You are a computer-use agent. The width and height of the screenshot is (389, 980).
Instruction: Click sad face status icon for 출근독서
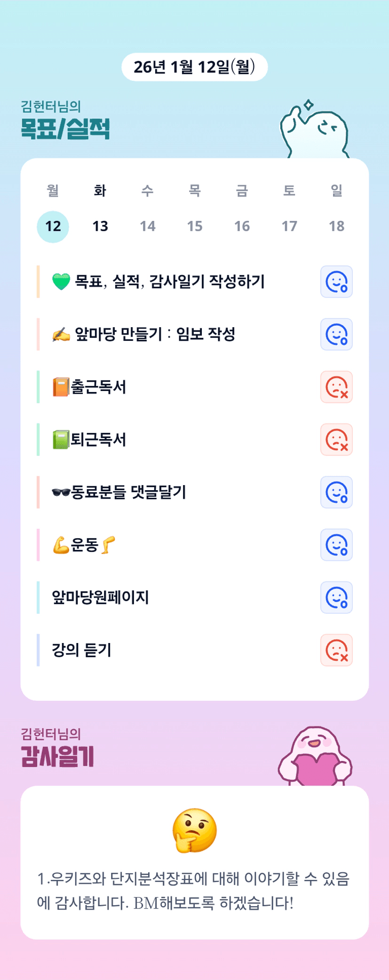[x=336, y=387]
